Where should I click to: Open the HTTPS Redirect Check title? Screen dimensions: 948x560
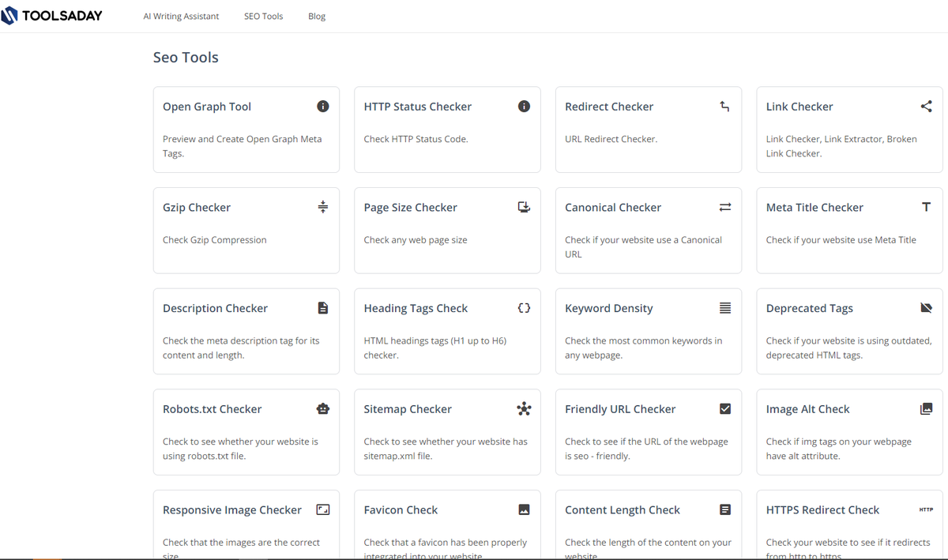click(822, 509)
